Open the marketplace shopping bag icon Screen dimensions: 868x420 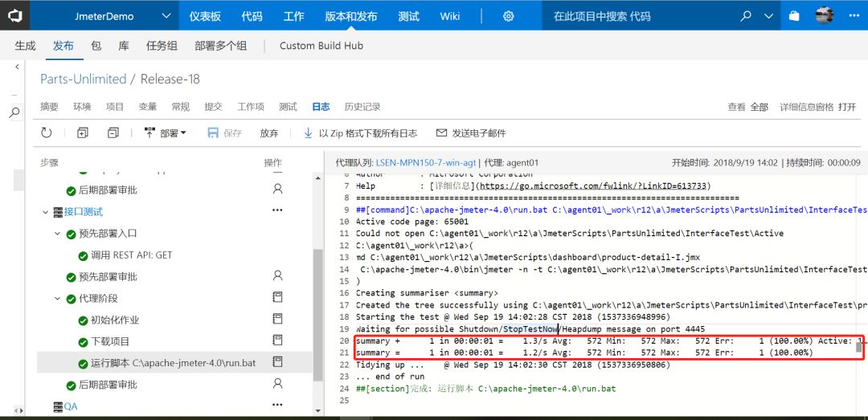click(794, 16)
